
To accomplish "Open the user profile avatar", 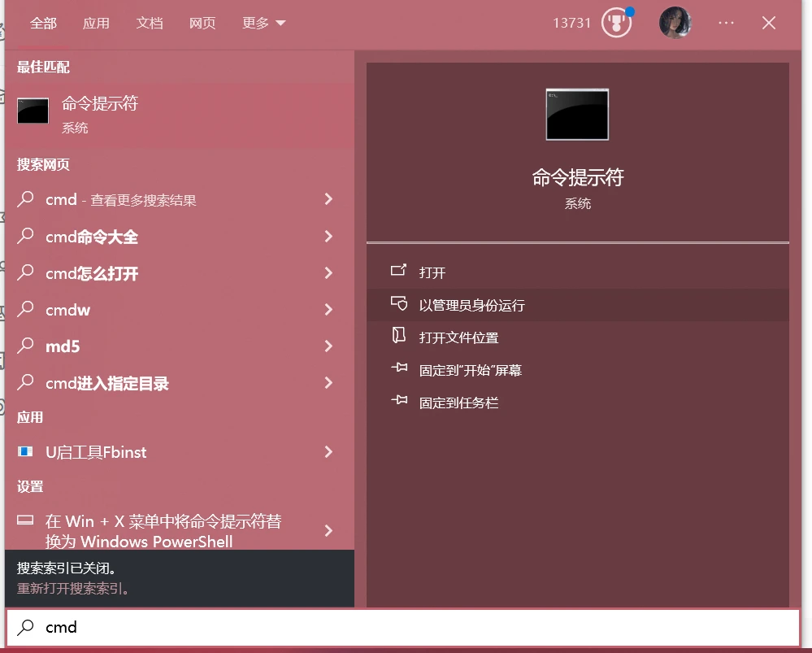I will pos(675,23).
